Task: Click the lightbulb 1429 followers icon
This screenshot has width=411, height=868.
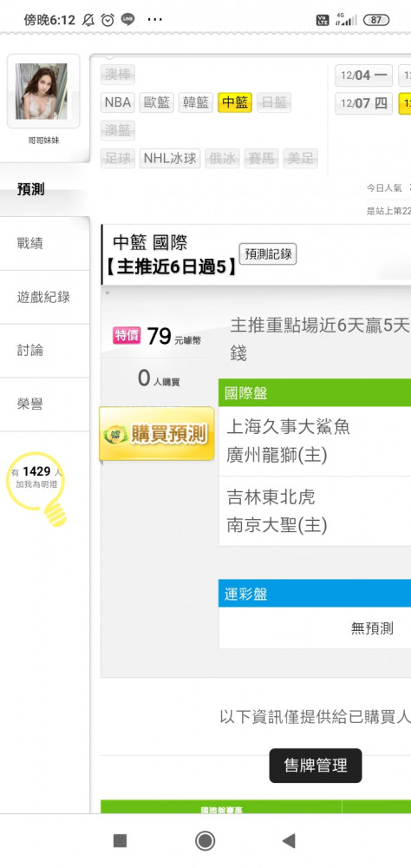Action: point(36,488)
